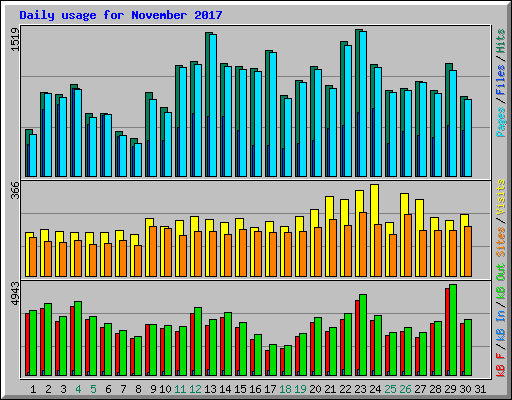Click the orange sites bar for day 9

click(x=153, y=252)
